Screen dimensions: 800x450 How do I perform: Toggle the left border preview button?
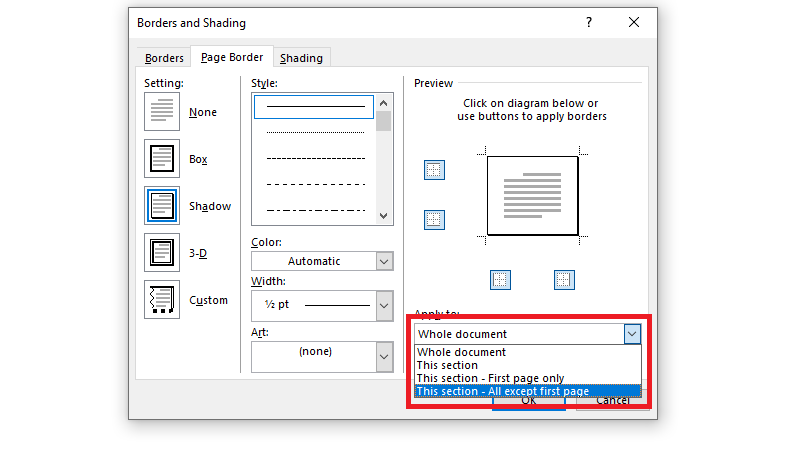(501, 279)
